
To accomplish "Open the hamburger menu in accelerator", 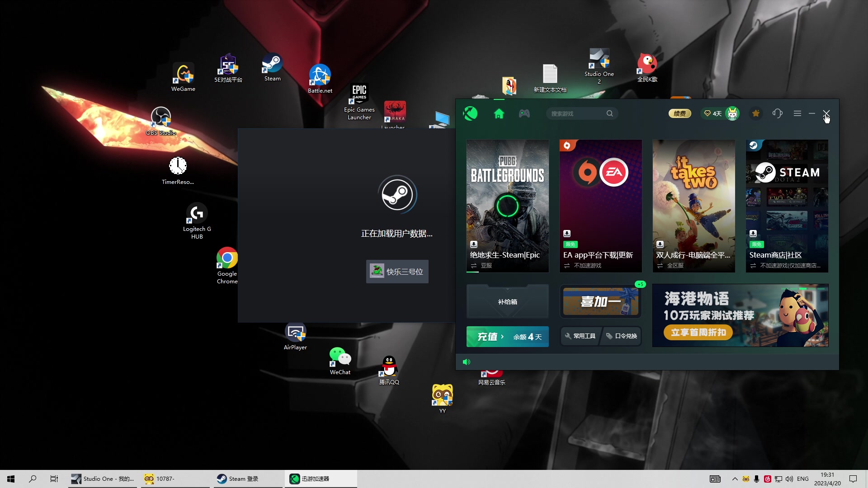I will pos(797,113).
